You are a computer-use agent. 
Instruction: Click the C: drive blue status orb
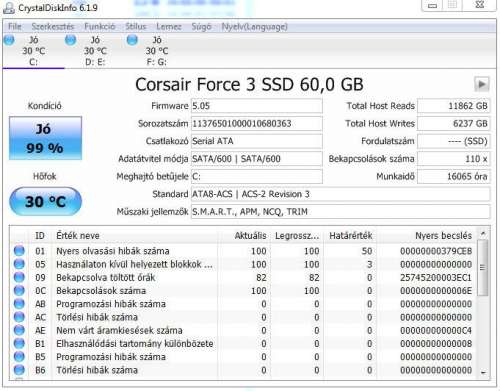[9, 40]
